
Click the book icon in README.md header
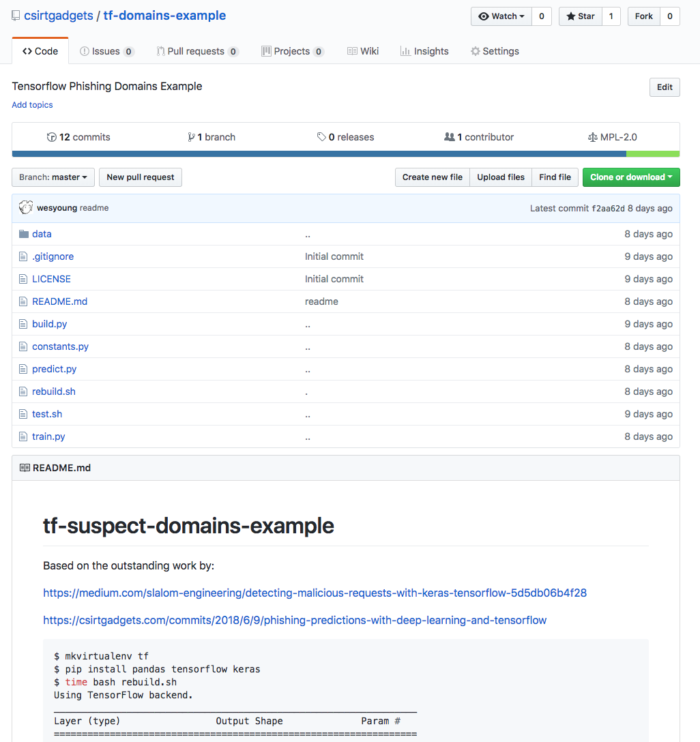(25, 468)
